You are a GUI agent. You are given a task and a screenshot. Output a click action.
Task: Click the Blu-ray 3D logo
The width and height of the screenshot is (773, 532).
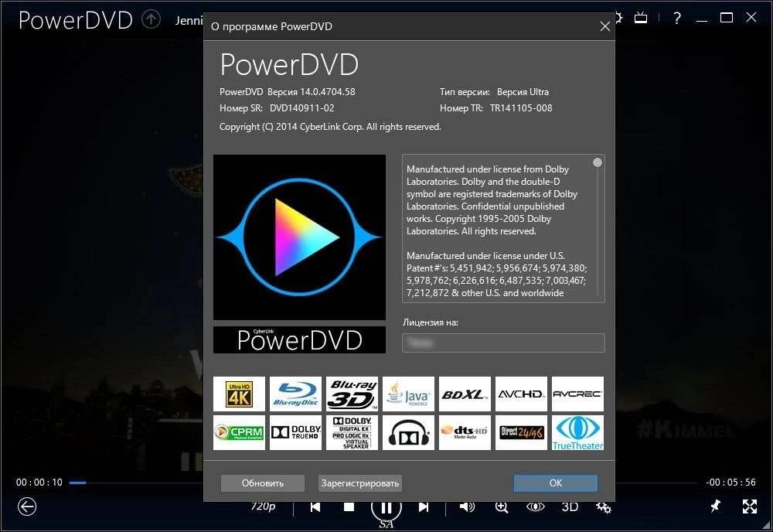[x=352, y=394]
